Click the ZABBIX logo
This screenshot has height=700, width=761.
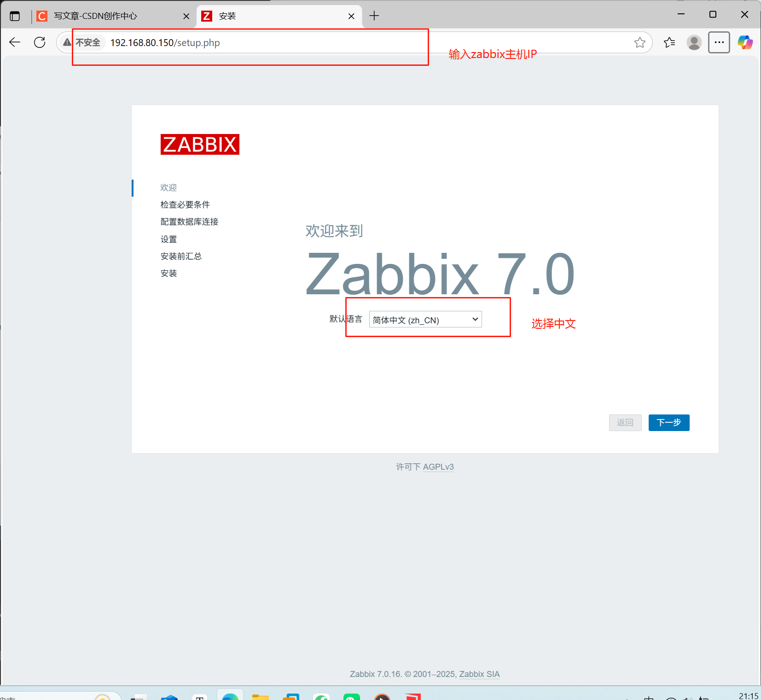click(200, 145)
